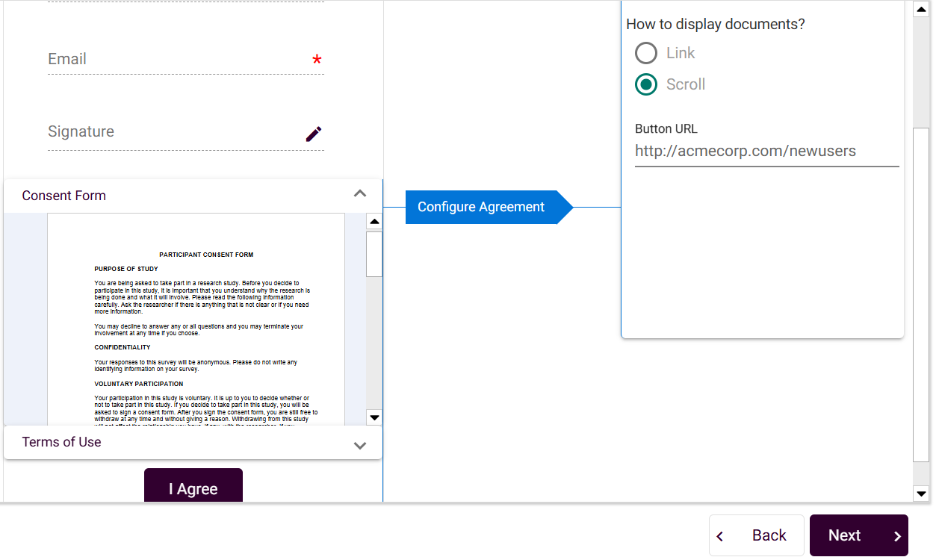
Task: Click the left chevron on Back button
Action: (720, 536)
